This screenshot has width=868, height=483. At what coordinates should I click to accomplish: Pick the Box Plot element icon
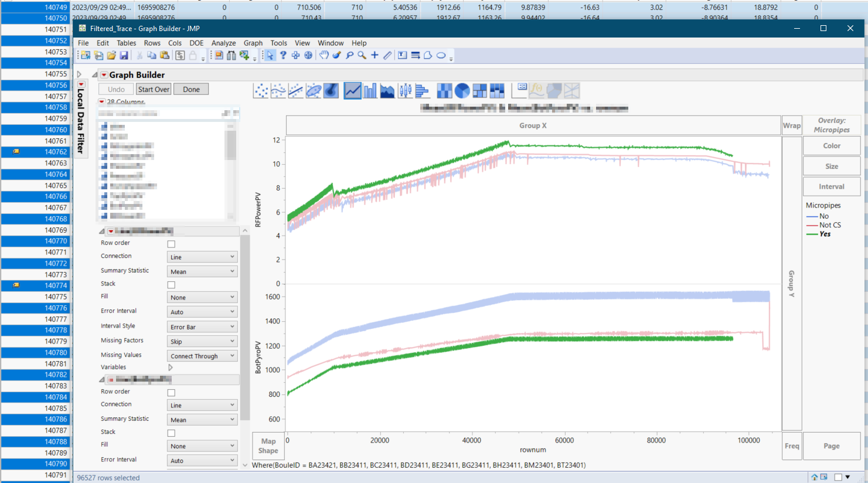click(x=405, y=90)
